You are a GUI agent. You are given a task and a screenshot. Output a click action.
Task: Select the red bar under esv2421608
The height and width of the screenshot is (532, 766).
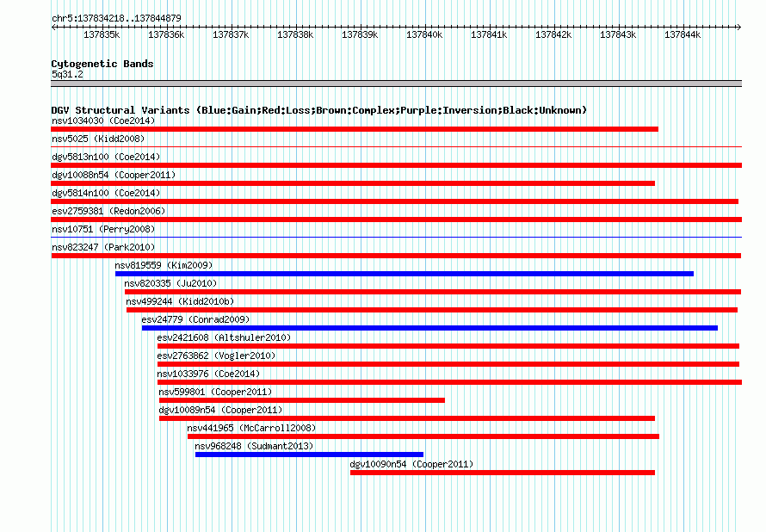448,346
